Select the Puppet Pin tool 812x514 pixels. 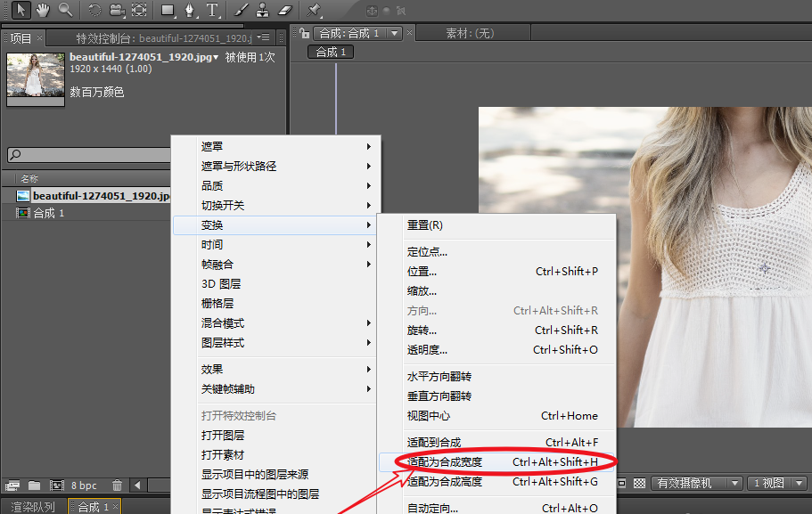(314, 10)
